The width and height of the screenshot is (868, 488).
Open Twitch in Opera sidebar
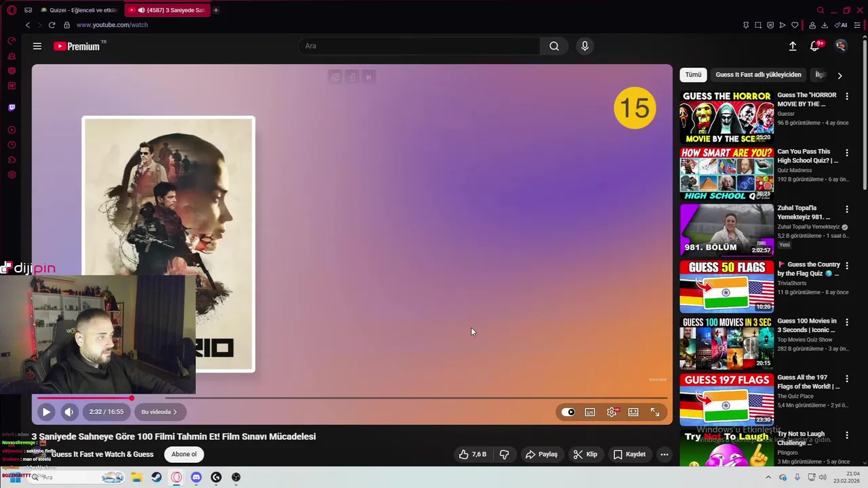coord(12,107)
